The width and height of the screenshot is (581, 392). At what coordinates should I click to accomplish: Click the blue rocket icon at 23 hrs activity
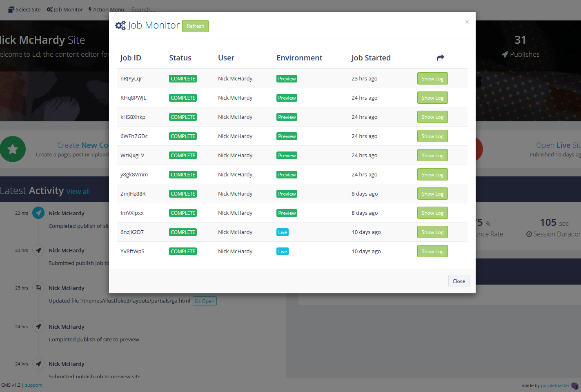[38, 213]
